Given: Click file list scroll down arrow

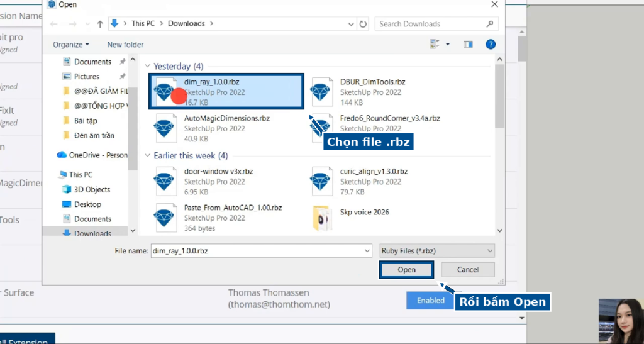Looking at the screenshot, I should pos(500,231).
